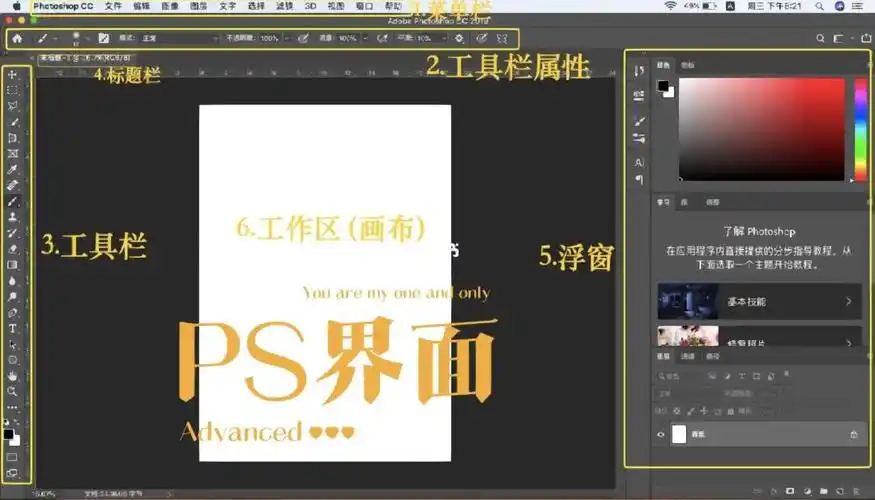Select the Shape tool
This screenshot has width=875, height=500.
[12, 360]
